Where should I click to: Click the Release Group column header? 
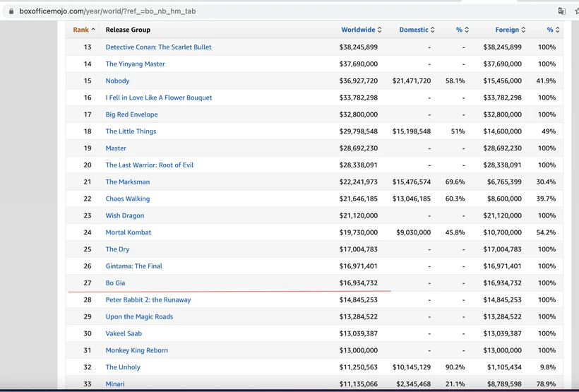[128, 30]
